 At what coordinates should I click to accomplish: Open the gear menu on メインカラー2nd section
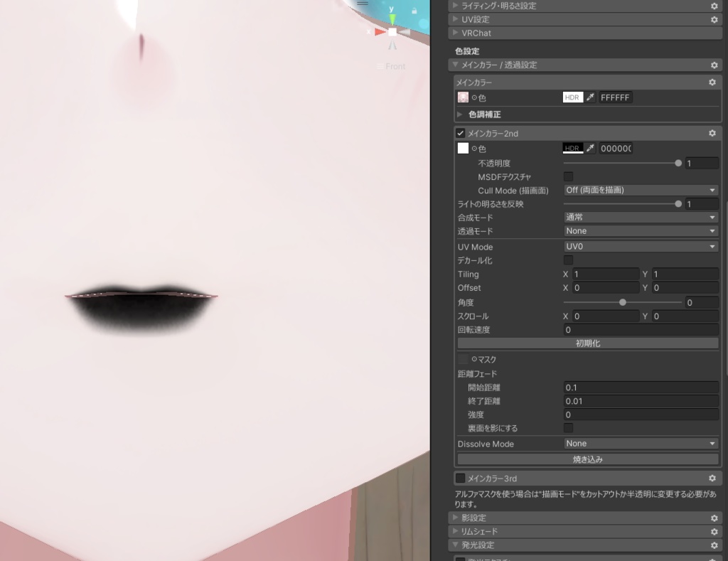(712, 133)
